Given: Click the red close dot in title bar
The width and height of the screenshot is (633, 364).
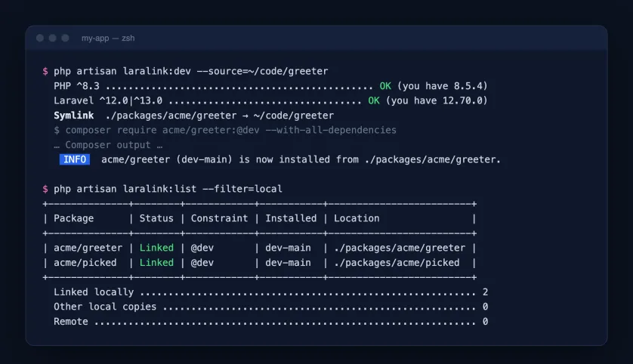Looking at the screenshot, I should 40,38.
